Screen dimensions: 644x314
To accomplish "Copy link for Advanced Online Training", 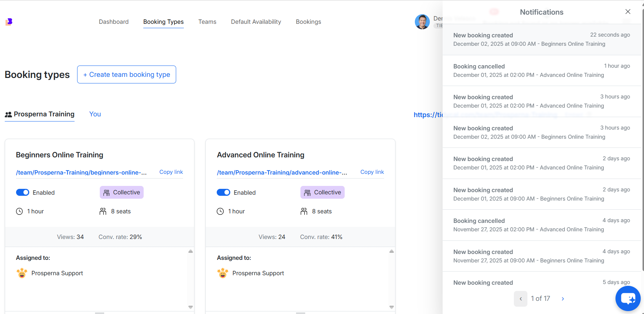I will point(372,172).
